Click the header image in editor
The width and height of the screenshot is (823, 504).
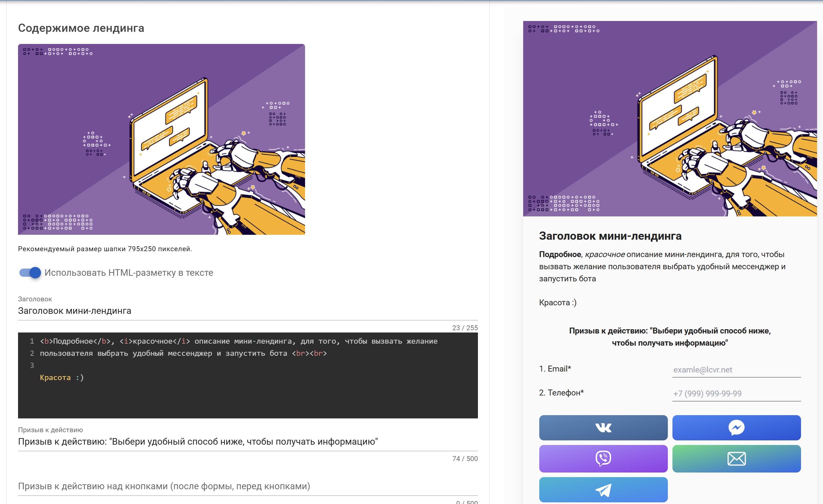click(x=161, y=139)
